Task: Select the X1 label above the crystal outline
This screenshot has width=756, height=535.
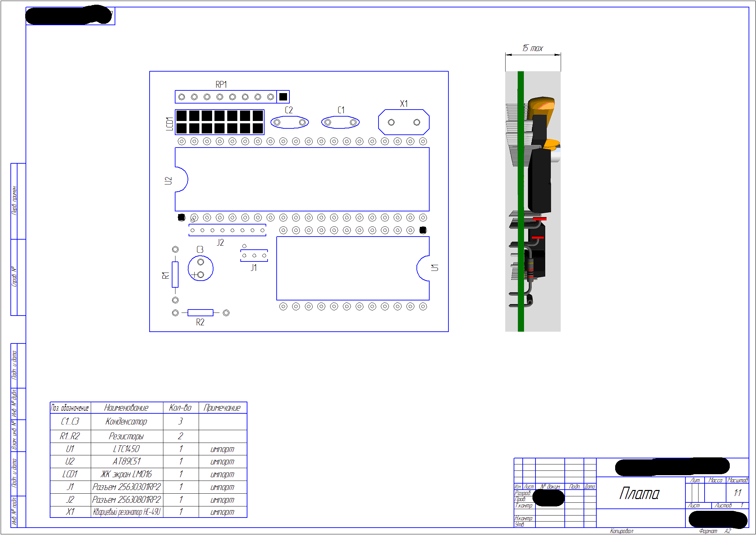Action: (x=404, y=104)
